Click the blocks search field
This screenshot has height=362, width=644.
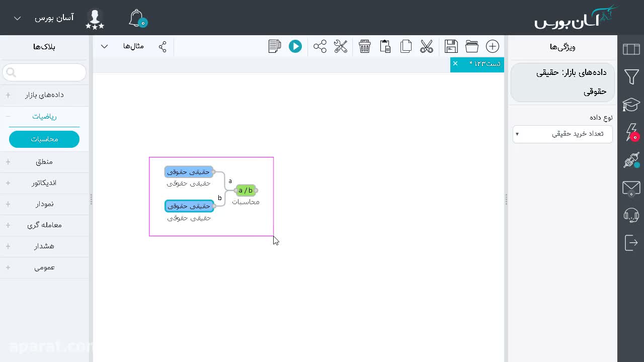tap(44, 72)
